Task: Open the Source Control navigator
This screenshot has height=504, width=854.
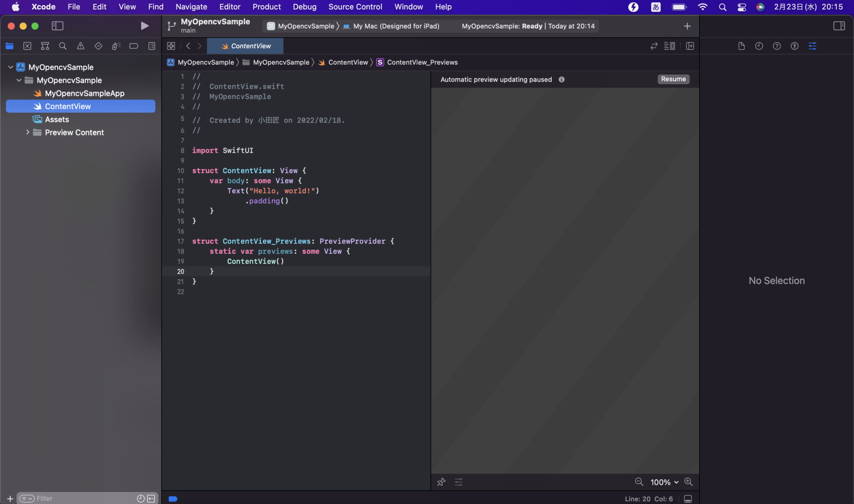Action: (27, 46)
